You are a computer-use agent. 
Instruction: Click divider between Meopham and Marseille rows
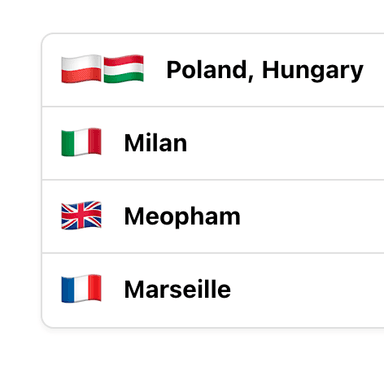point(213,253)
